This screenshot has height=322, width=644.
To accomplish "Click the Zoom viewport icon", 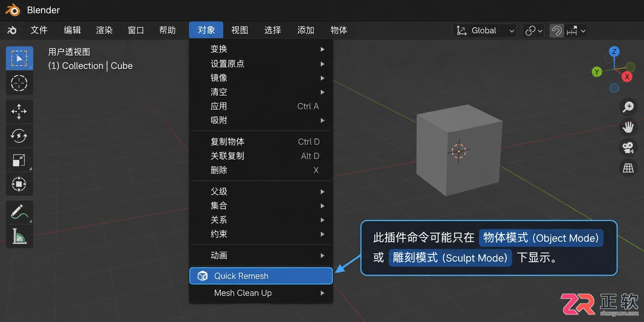I will click(628, 106).
